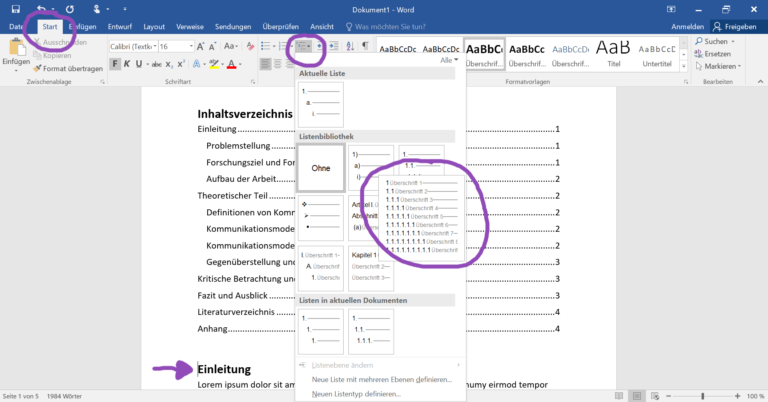Switch to the Layout ribbon tab

(154, 27)
